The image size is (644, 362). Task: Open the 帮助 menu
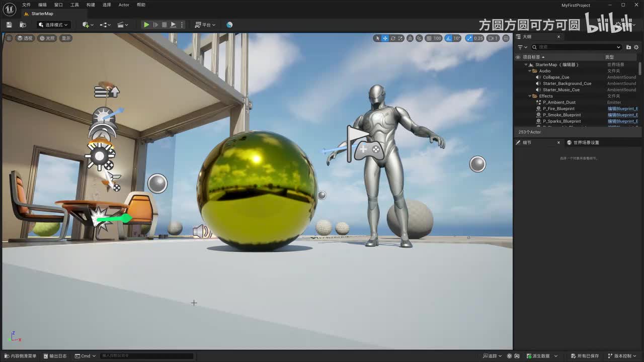[x=141, y=5]
